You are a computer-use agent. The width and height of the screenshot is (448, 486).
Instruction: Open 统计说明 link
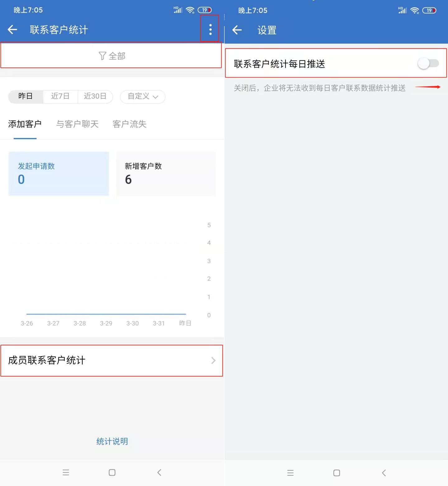(x=112, y=441)
